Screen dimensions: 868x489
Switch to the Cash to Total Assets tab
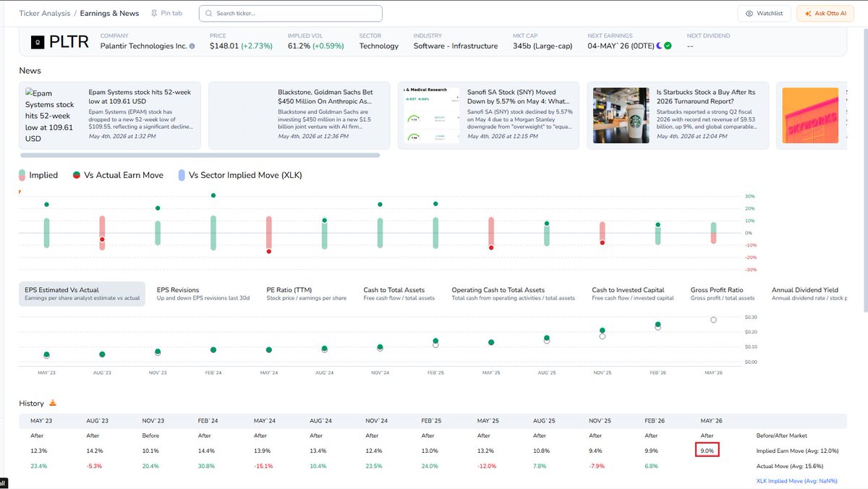399,294
